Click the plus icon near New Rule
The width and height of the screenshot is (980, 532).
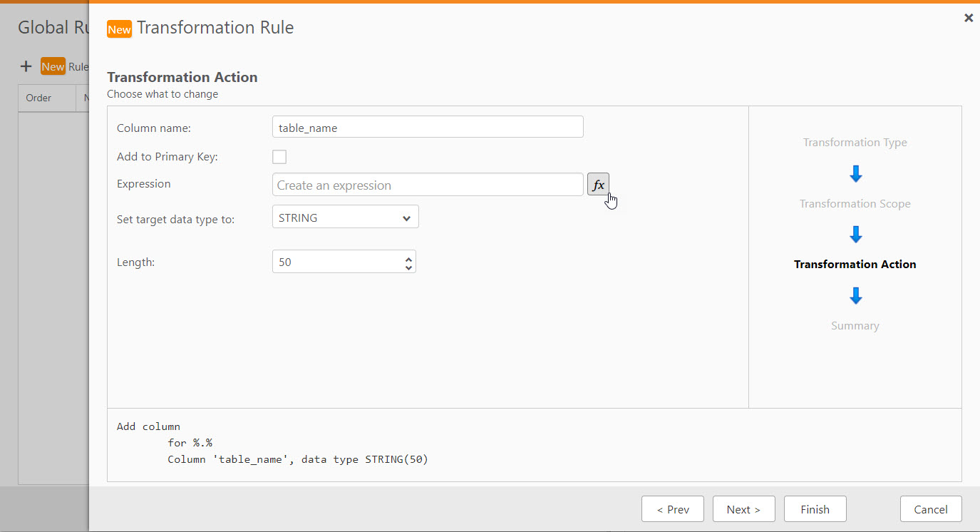[x=26, y=66]
